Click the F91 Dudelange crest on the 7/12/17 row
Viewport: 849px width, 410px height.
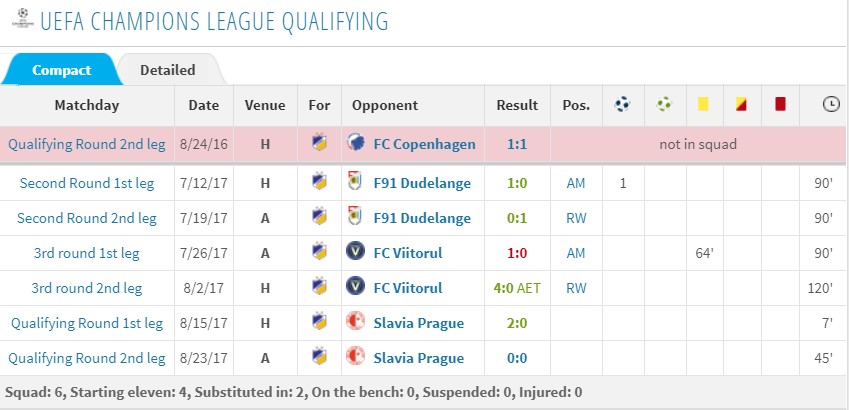pyautogui.click(x=352, y=183)
